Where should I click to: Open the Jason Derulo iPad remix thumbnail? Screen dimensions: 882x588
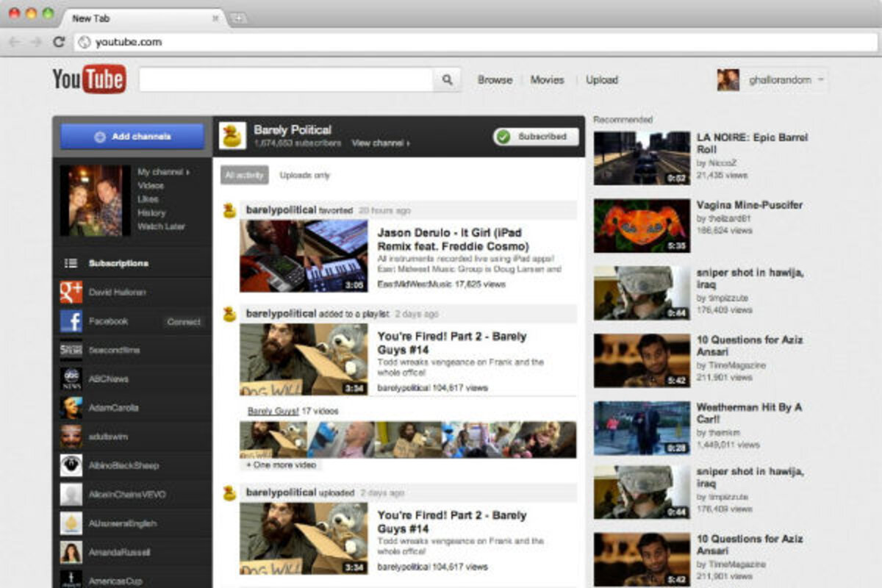(304, 256)
